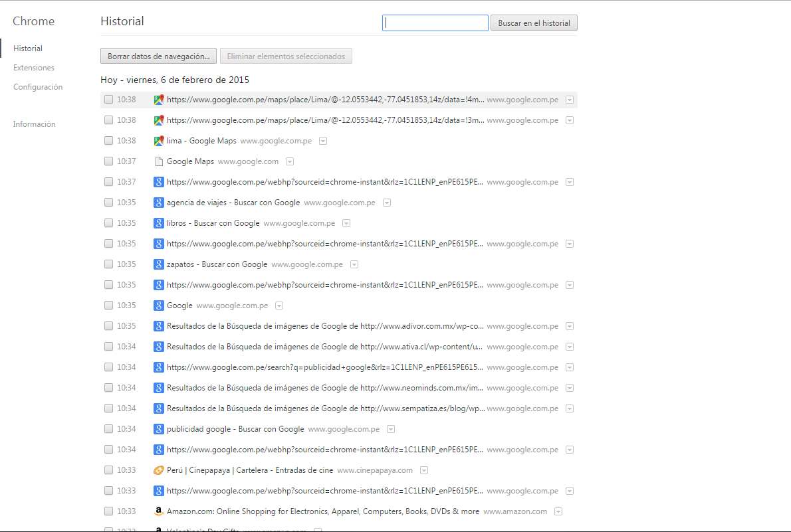
Task: Check the box for the Cinepapaya entry
Action: click(x=108, y=470)
